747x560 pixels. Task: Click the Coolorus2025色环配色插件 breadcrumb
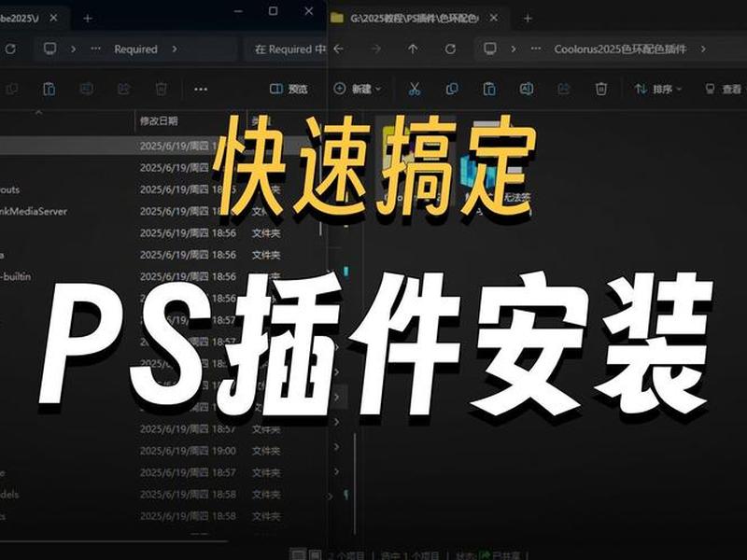point(620,49)
